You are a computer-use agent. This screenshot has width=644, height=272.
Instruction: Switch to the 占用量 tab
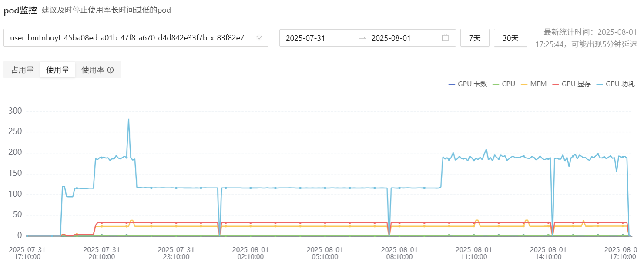click(x=22, y=70)
